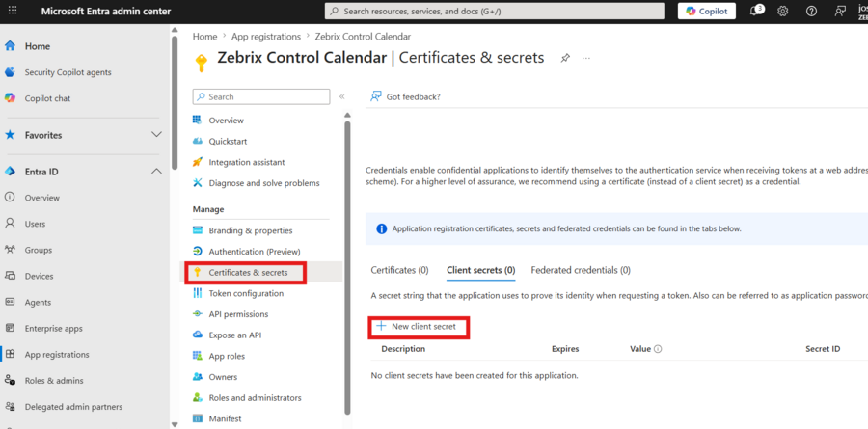This screenshot has height=429, width=868.
Task: Expand the Favorites section chevron
Action: coord(156,135)
